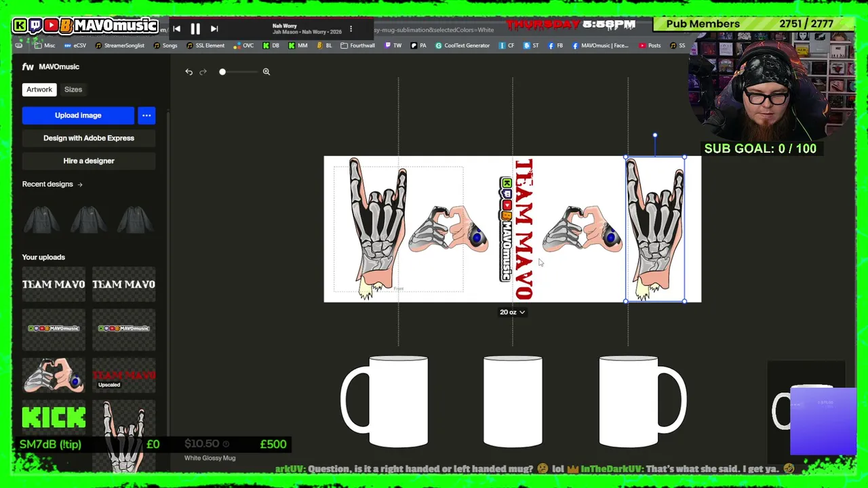868x488 pixels.
Task: Select the second white TEAM MAVO upload
Action: (x=124, y=285)
